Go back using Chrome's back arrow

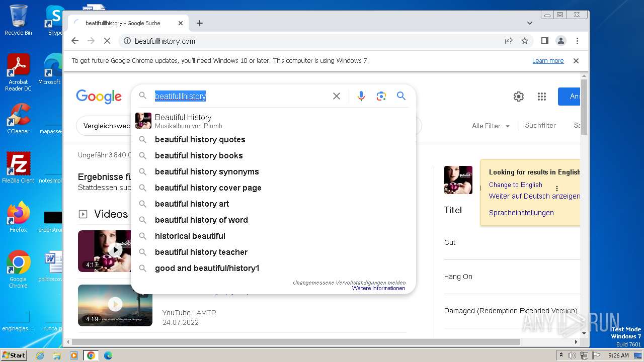coord(75,41)
